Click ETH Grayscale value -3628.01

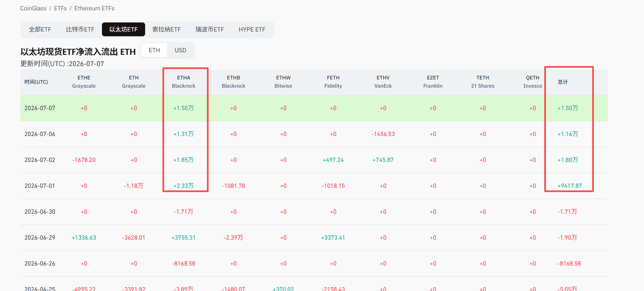(134, 237)
